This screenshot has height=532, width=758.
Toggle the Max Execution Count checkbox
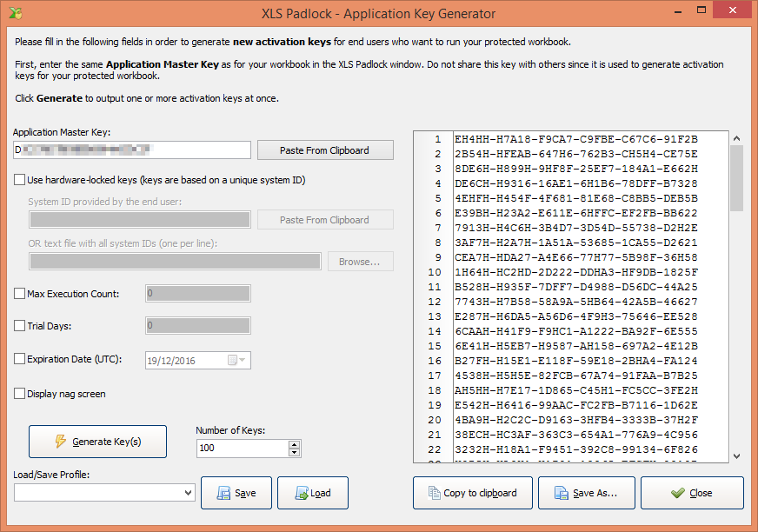point(20,294)
